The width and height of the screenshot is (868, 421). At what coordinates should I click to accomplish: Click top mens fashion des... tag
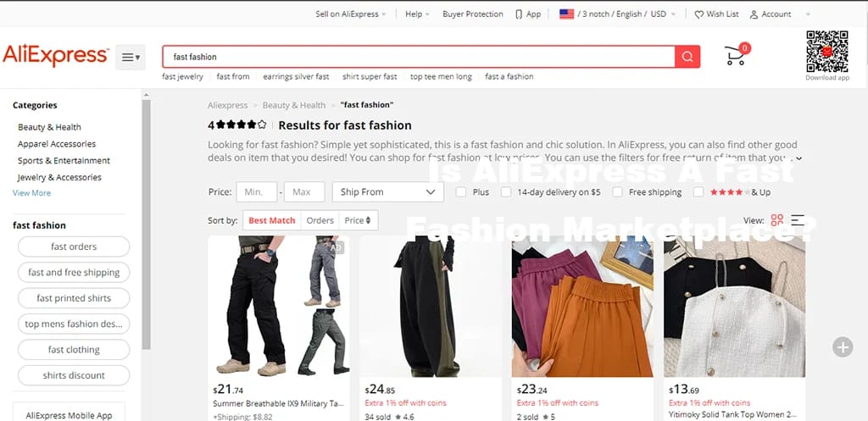(74, 324)
